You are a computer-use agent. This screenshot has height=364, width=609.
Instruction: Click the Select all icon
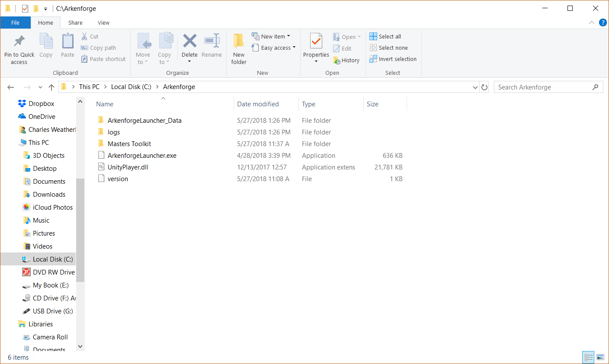(373, 37)
